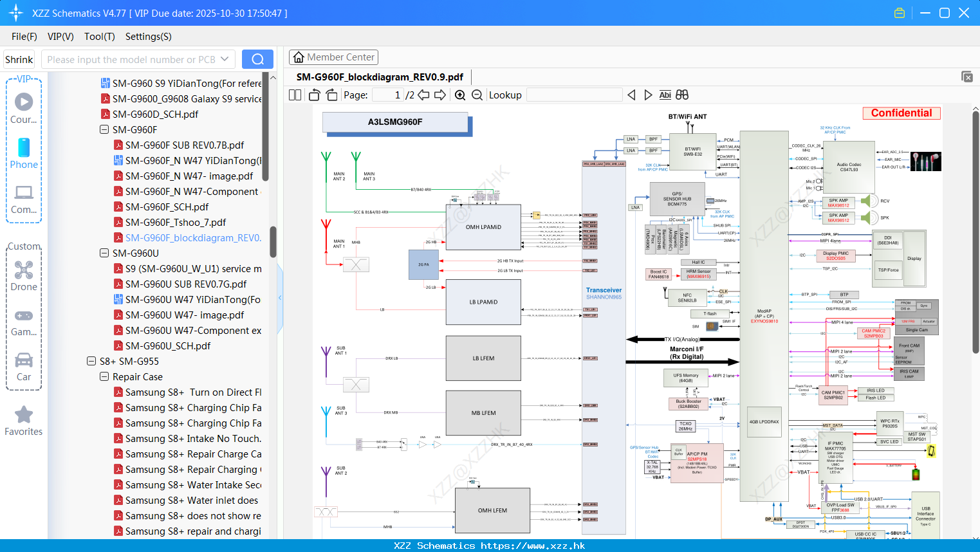Click the blue search button
The width and height of the screenshot is (980, 552).
pyautogui.click(x=257, y=59)
